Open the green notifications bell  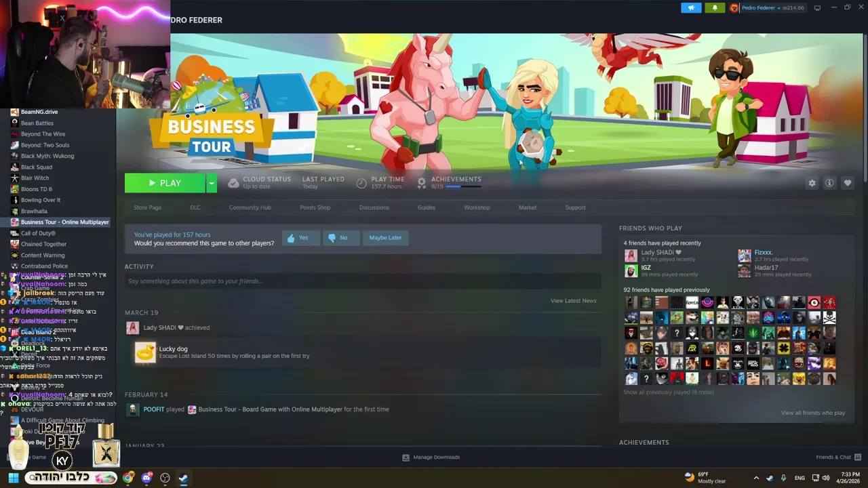coord(714,7)
